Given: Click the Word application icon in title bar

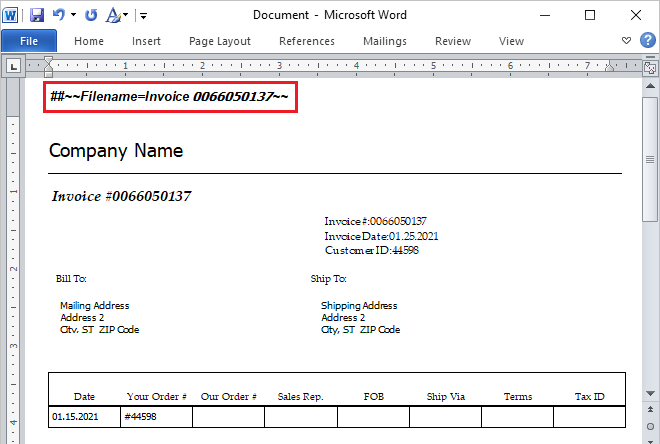Looking at the screenshot, I should point(12,15).
